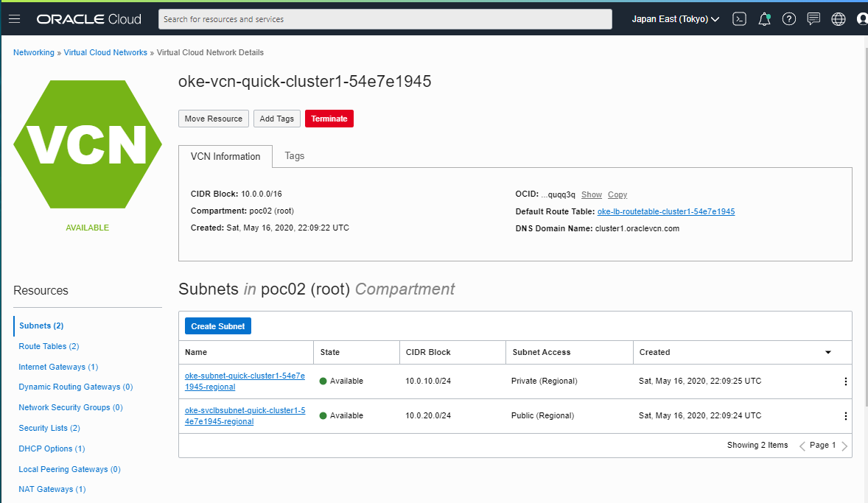Click the large green VCN hexagon image
The width and height of the screenshot is (868, 503).
click(x=88, y=144)
